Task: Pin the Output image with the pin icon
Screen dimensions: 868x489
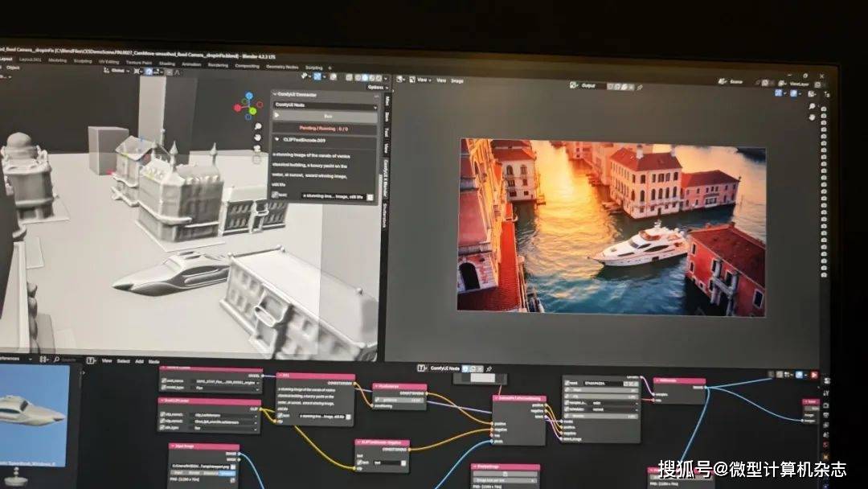Action: (640, 88)
